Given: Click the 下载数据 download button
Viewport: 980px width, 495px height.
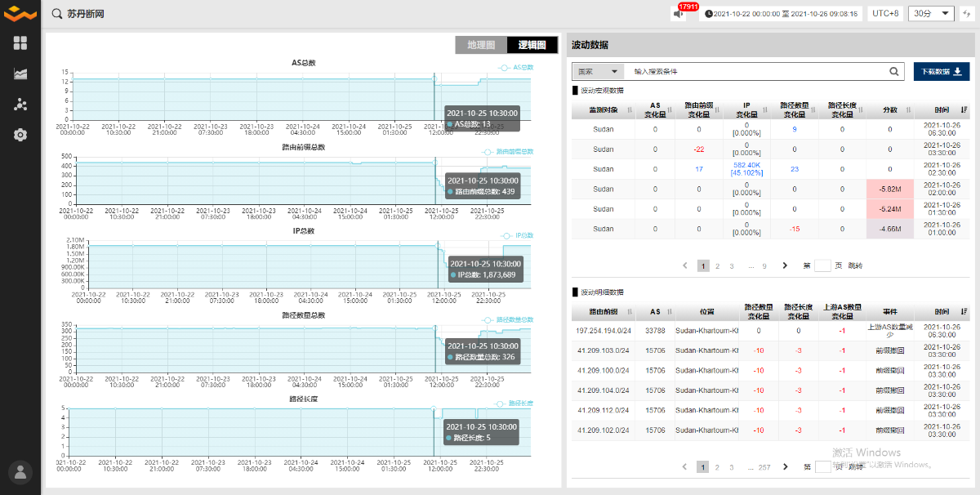Looking at the screenshot, I should (x=942, y=71).
